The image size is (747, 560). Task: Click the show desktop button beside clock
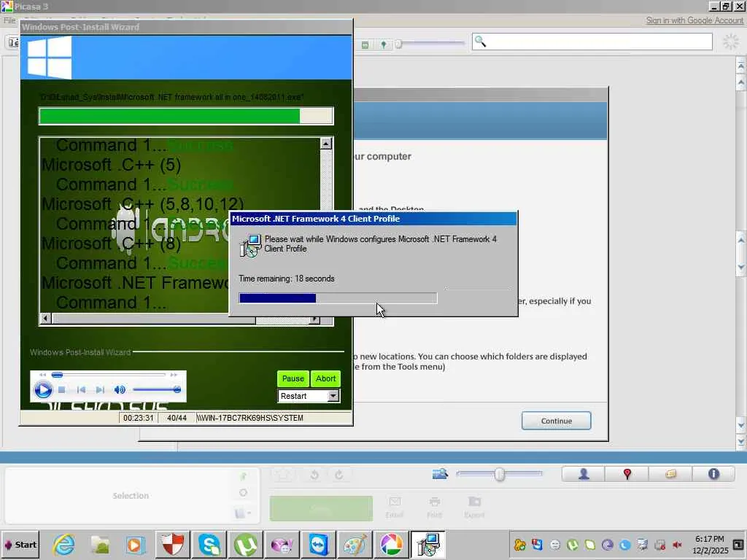tap(738, 545)
